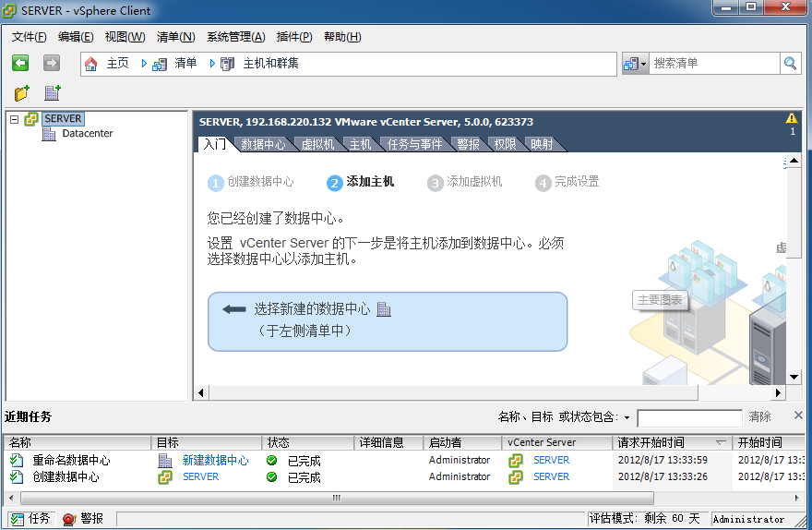The image size is (812, 530).
Task: Open the 文件(F) menu
Action: (x=29, y=37)
